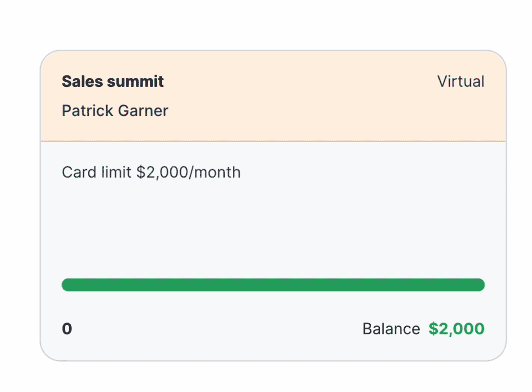Open the Sales summit card title
Image resolution: width=532 pixels, height=392 pixels.
click(x=113, y=82)
